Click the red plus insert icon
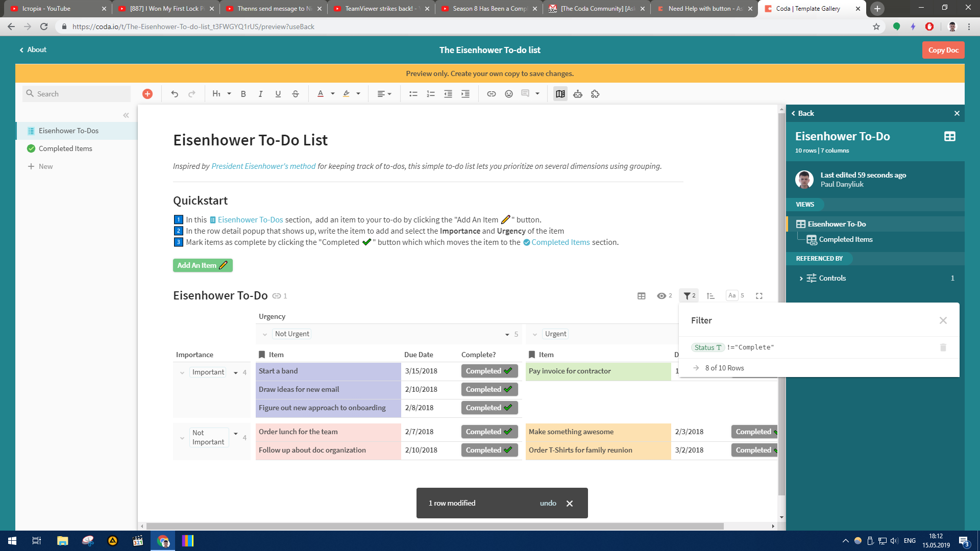This screenshot has height=551, width=980. [x=148, y=94]
